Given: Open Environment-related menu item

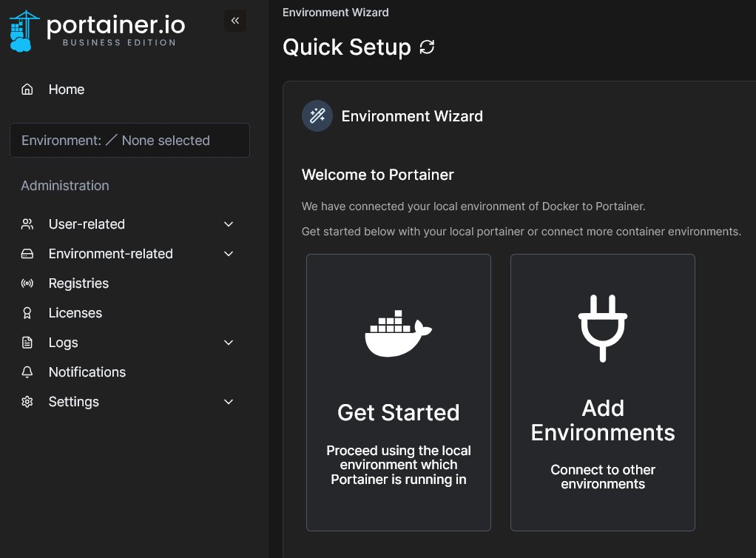Looking at the screenshot, I should click(111, 254).
